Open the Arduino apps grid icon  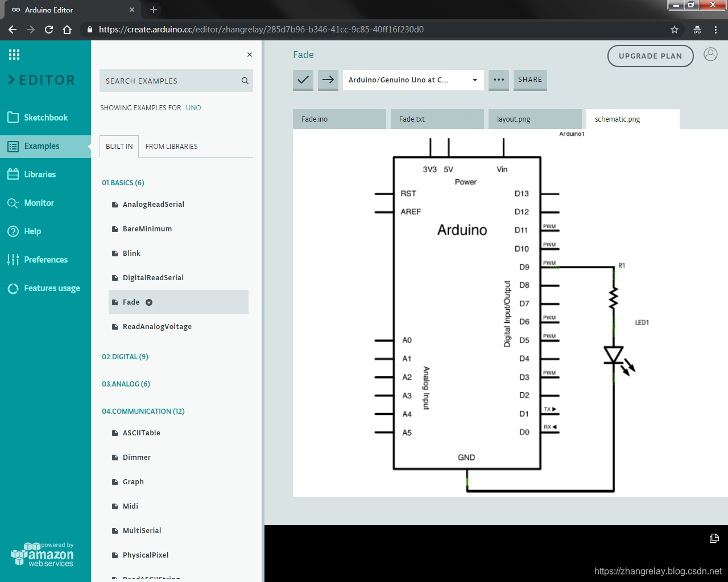coord(14,55)
